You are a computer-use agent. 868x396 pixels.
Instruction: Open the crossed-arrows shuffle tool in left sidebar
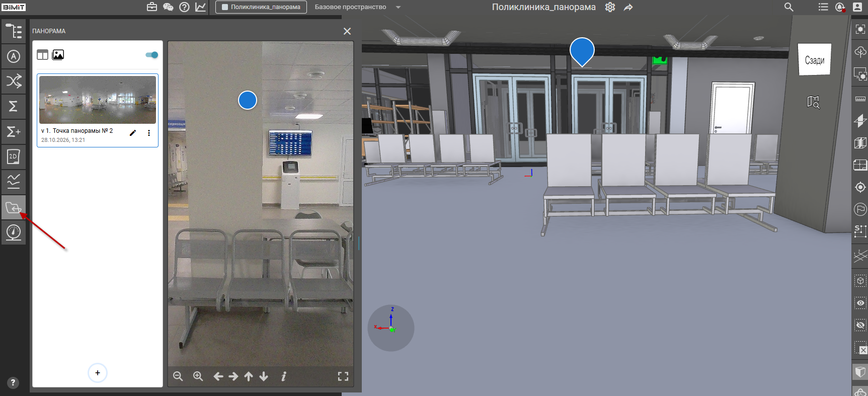pos(14,81)
